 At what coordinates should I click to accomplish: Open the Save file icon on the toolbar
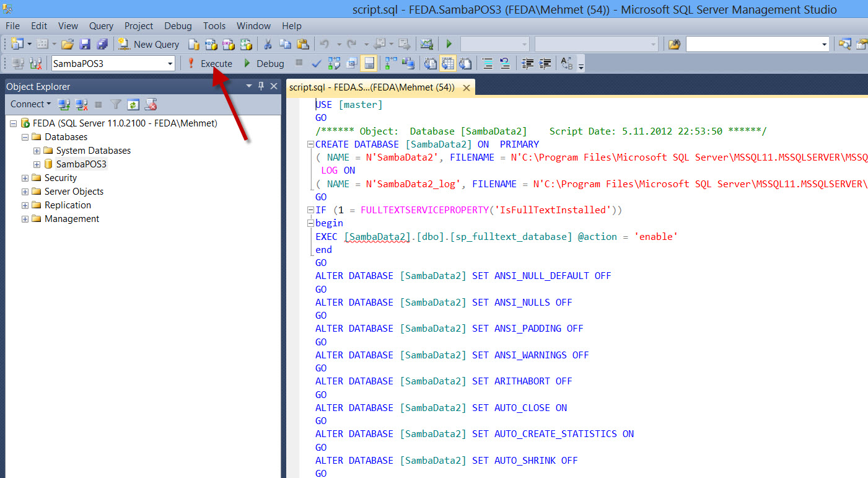pos(85,43)
